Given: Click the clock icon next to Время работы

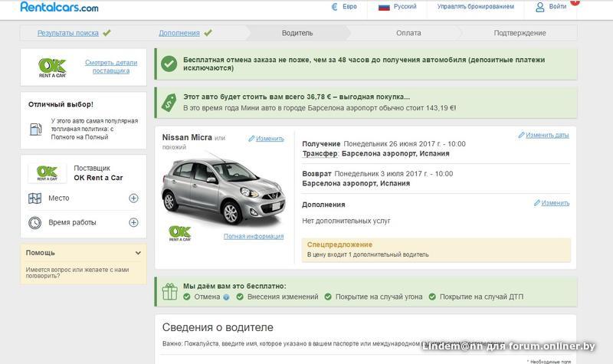Looking at the screenshot, I should pos(34,222).
